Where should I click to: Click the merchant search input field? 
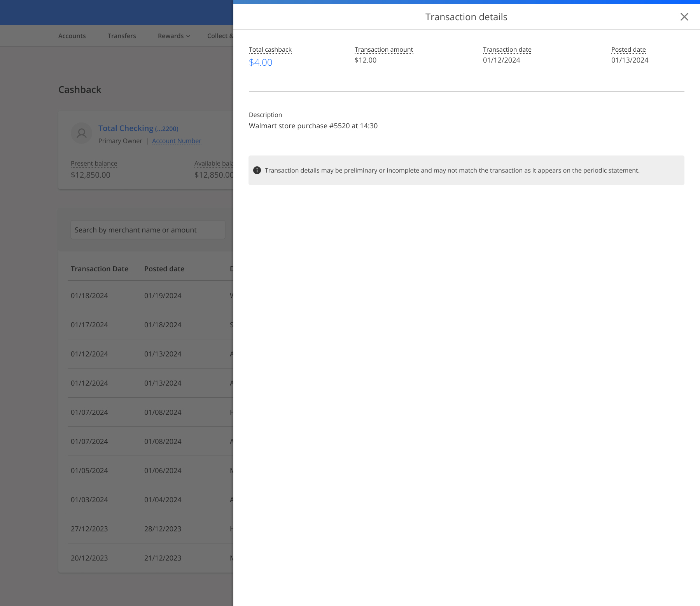point(148,230)
